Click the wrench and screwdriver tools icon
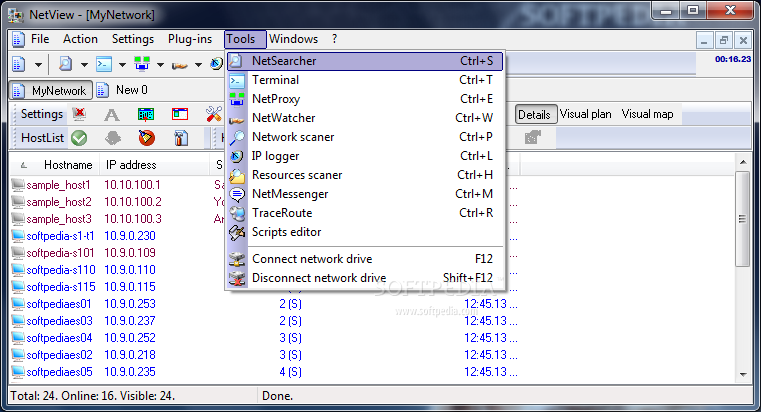This screenshot has height=412, width=761. click(x=214, y=115)
